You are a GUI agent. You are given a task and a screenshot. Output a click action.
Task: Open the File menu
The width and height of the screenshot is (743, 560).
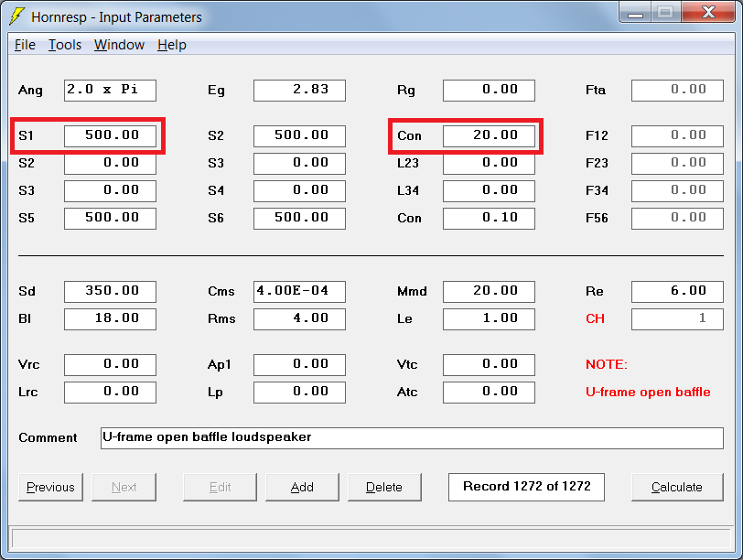tap(25, 45)
